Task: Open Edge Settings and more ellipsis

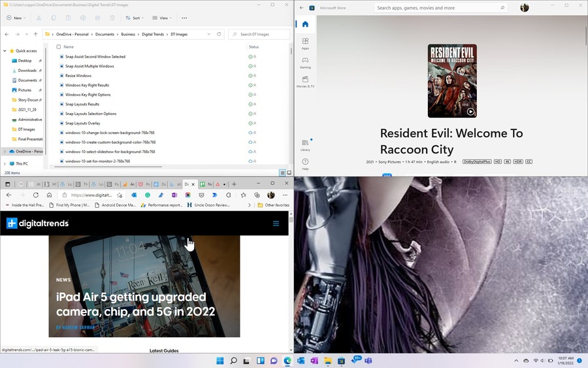Action: [285, 195]
